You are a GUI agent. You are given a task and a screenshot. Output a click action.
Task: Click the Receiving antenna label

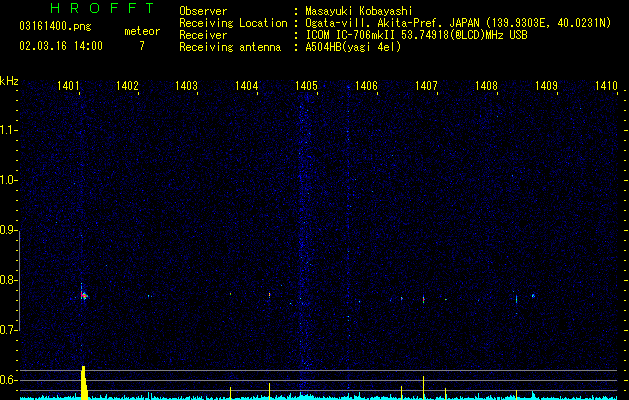pos(230,47)
